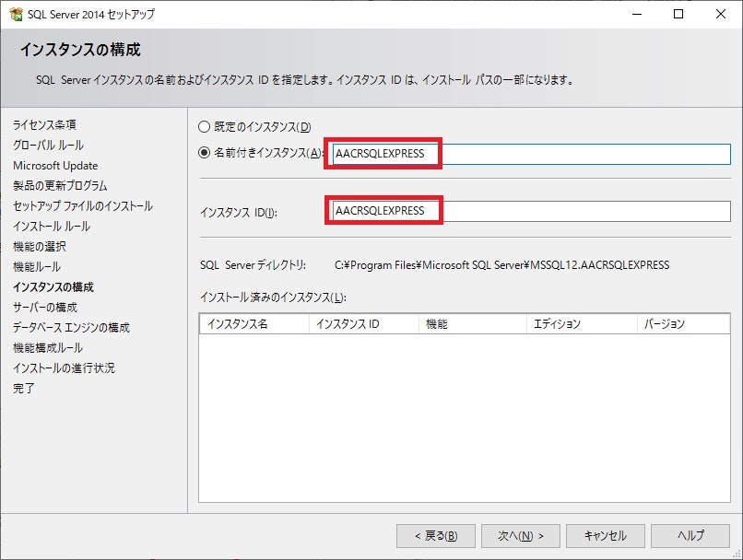Open help with the ヘルプ button
The height and width of the screenshot is (560, 743).
690,536
